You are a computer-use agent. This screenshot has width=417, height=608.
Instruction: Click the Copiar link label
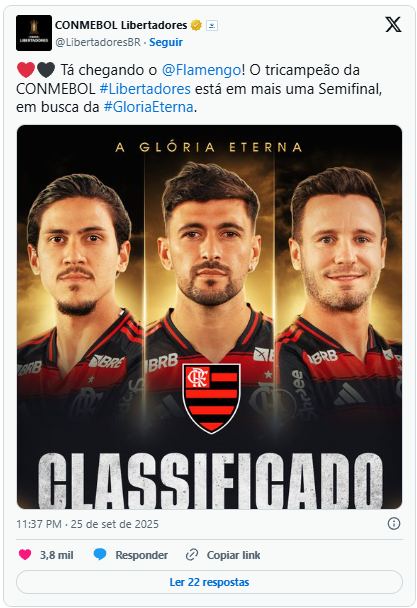coord(233,555)
